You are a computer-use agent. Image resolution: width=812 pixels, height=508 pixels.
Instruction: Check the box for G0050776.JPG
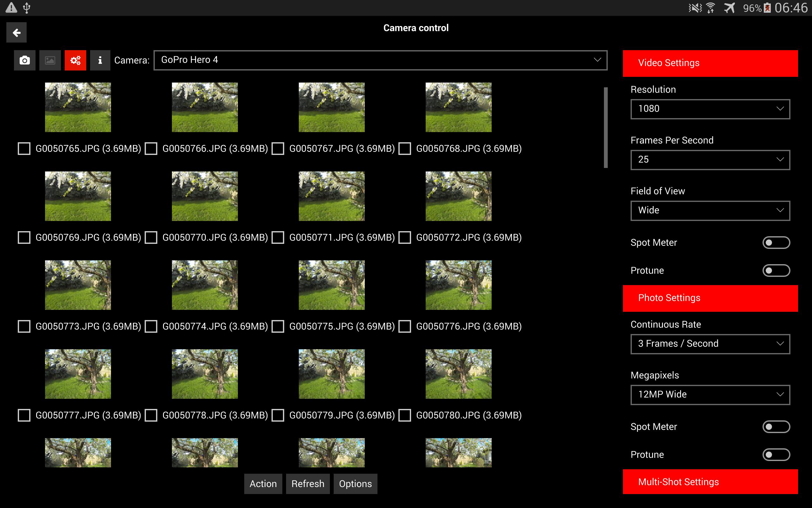pos(405,326)
